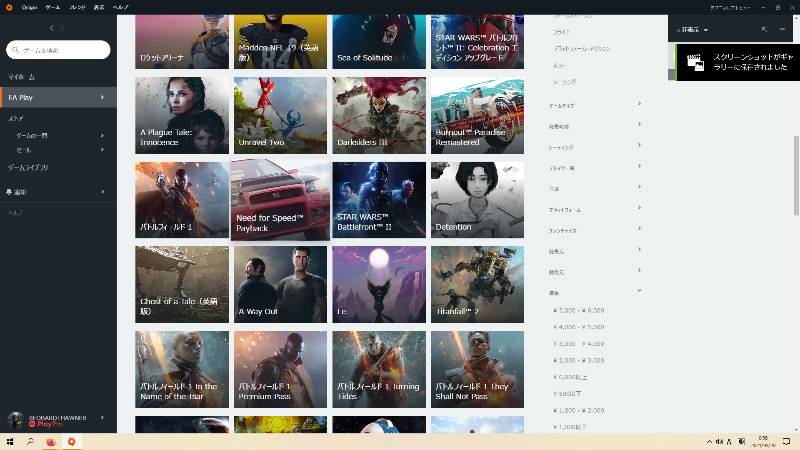Screen dimensions: 800x450
Task: Open the user account menu arrow
Action: (102, 417)
